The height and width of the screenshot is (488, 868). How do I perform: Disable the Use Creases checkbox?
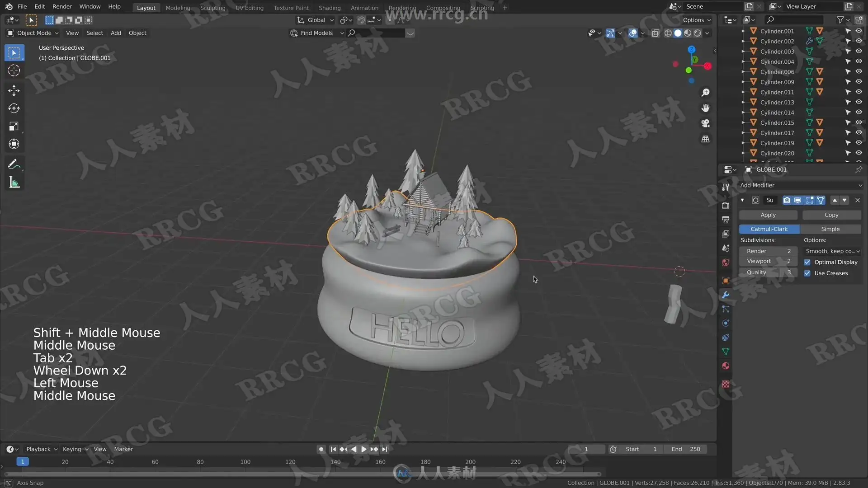(807, 273)
